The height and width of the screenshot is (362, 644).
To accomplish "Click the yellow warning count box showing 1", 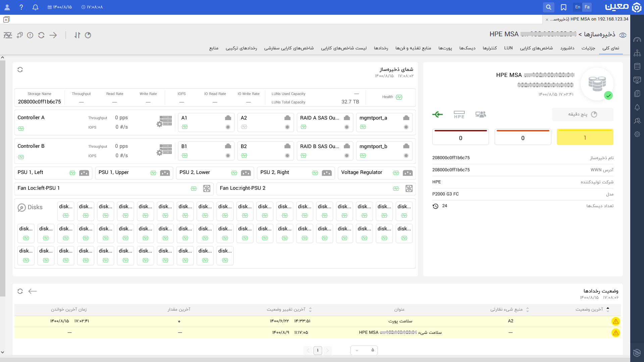I will [585, 137].
